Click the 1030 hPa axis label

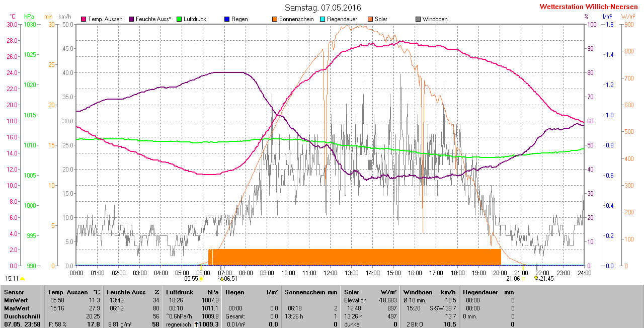31,24
